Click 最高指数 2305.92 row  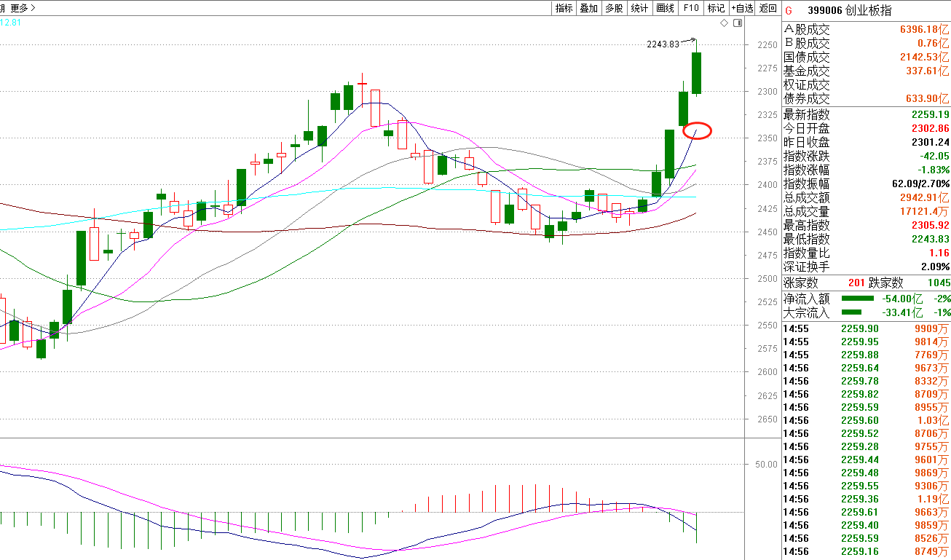[x=867, y=225]
